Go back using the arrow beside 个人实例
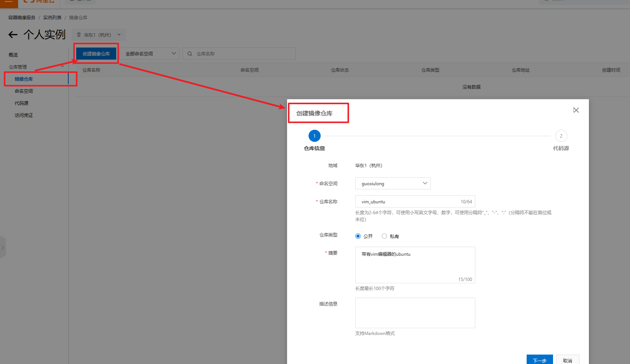630x364 pixels. (13, 35)
